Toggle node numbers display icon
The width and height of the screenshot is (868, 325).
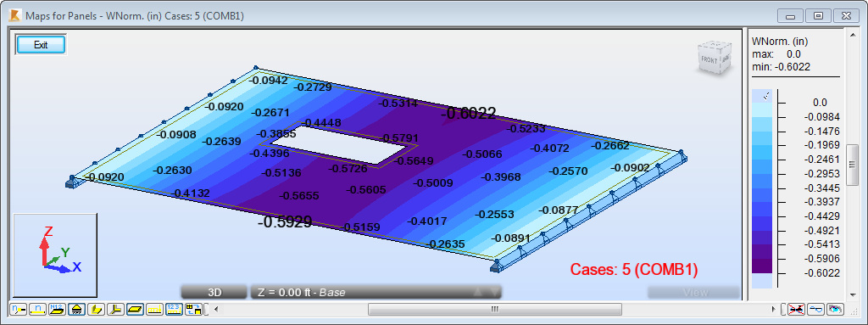point(19,309)
